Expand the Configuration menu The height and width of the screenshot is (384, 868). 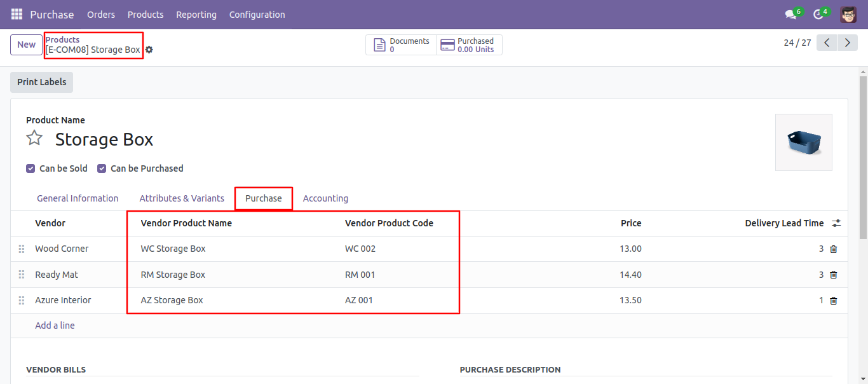click(257, 15)
